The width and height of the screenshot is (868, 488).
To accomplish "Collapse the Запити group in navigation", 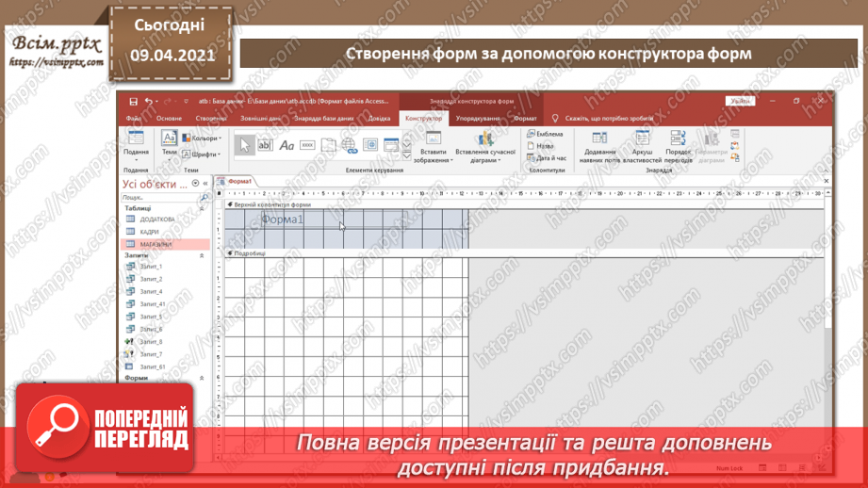I will (202, 255).
